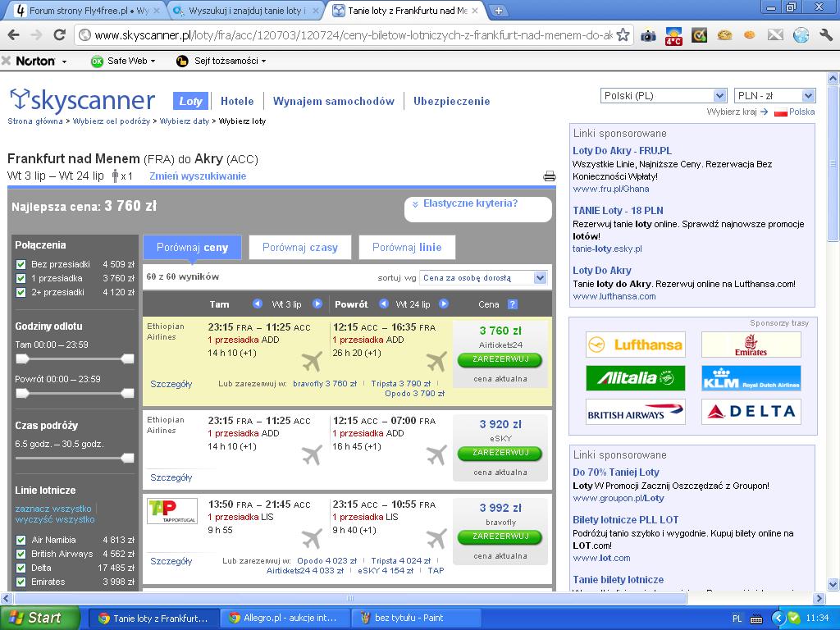Open Lufthansa sponsor logo

636,345
